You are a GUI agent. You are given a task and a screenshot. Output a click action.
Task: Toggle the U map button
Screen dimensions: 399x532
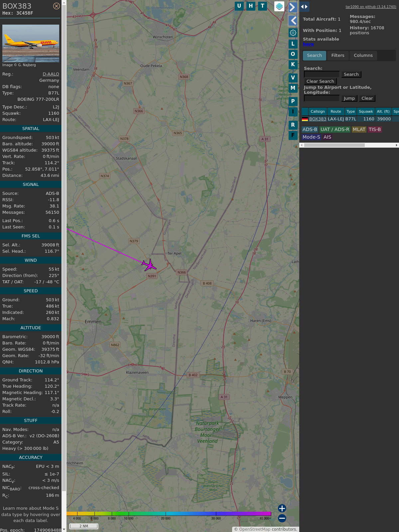239,6
